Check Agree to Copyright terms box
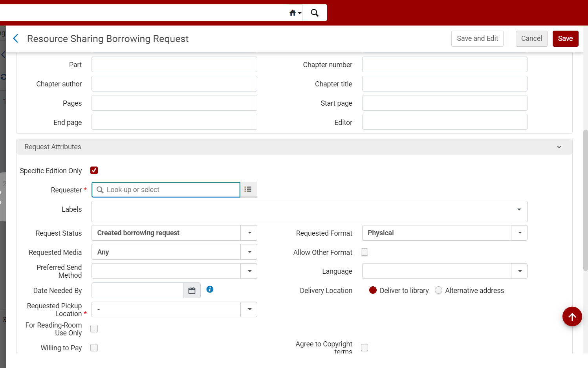This screenshot has height=368, width=588. pos(365,348)
